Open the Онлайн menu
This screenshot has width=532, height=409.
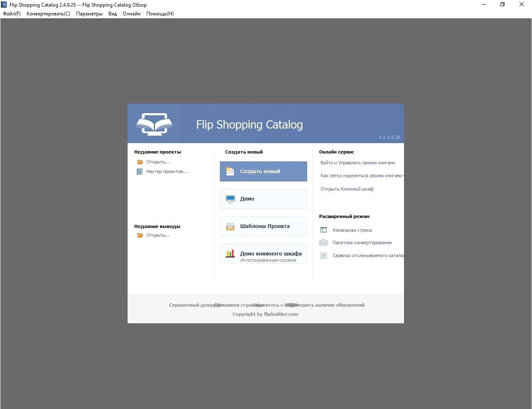point(131,14)
